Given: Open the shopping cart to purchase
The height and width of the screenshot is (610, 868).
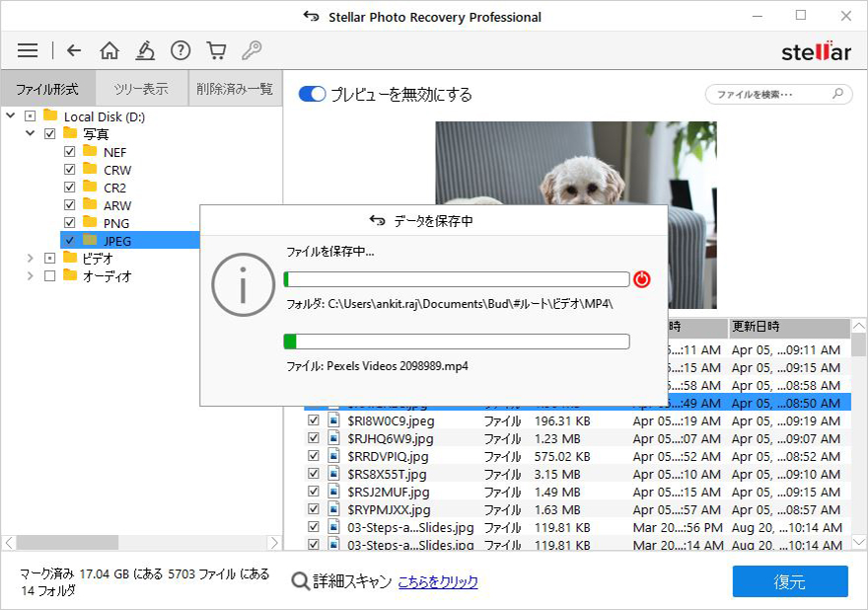Looking at the screenshot, I should coord(216,50).
